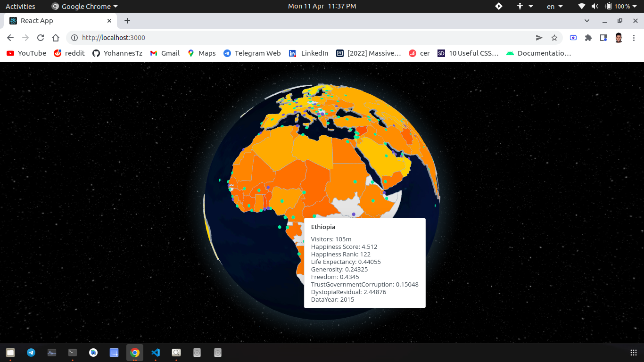Viewport: 644px width, 362px height.
Task: Open the battery 100 % system menu
Action: [620, 6]
